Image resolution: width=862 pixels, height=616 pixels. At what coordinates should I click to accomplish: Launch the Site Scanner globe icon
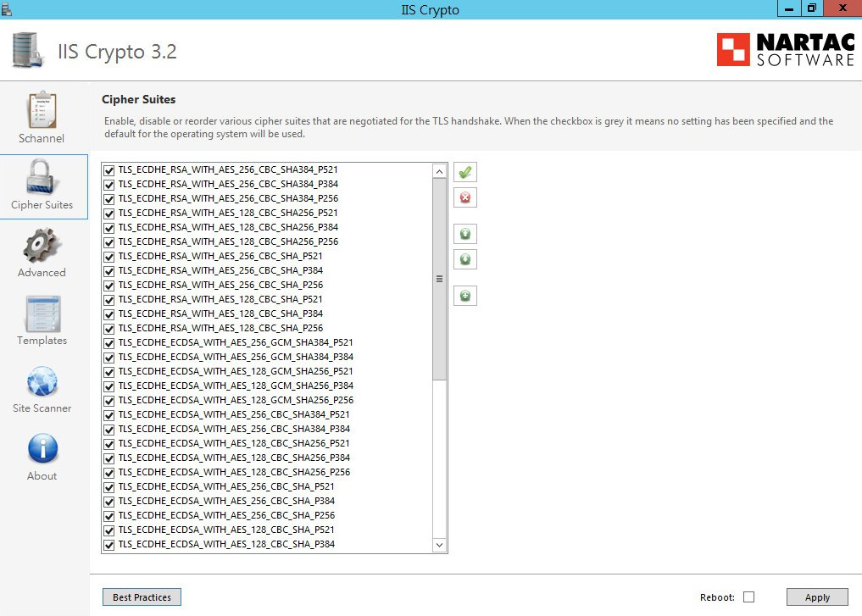point(42,381)
